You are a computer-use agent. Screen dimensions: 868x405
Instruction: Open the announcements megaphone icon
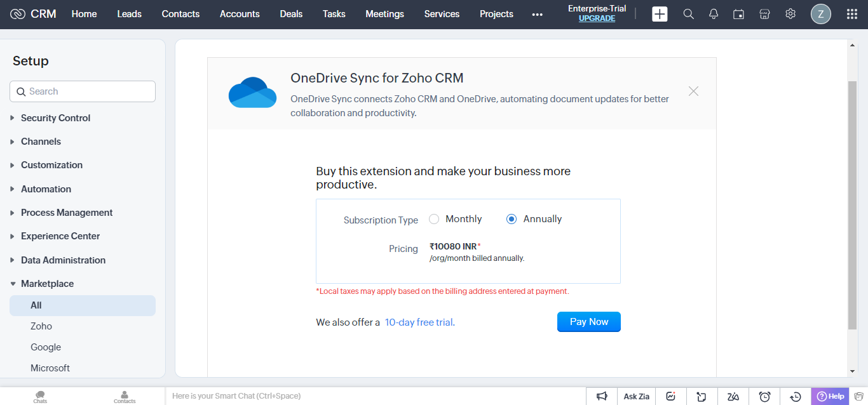tap(602, 396)
